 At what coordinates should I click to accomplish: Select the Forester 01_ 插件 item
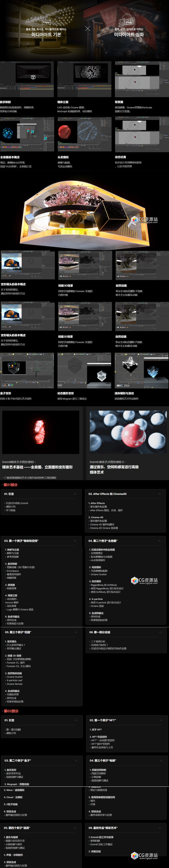coord(16,663)
